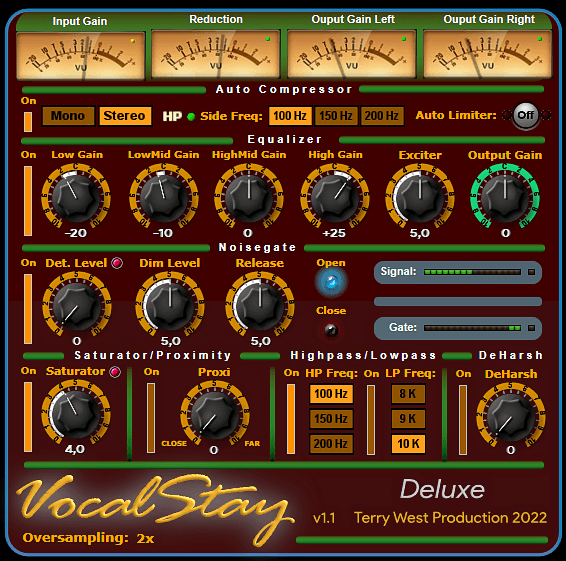Select Stereo mode
Viewport: 566px width, 561px height.
pos(125,116)
